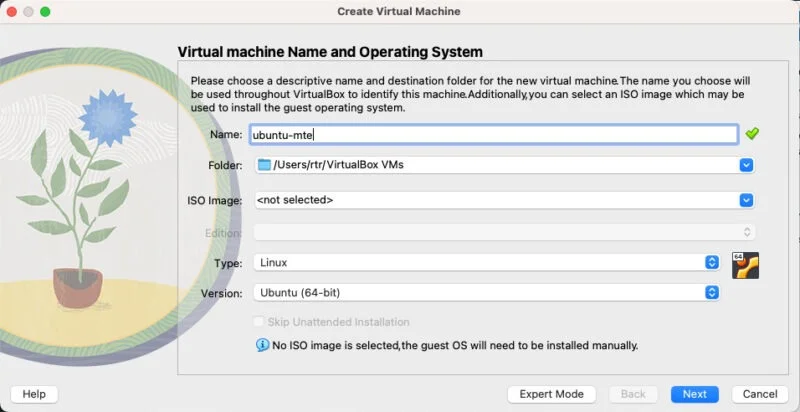The height and width of the screenshot is (412, 800).
Task: Click the Version: label
Action: coord(221,293)
